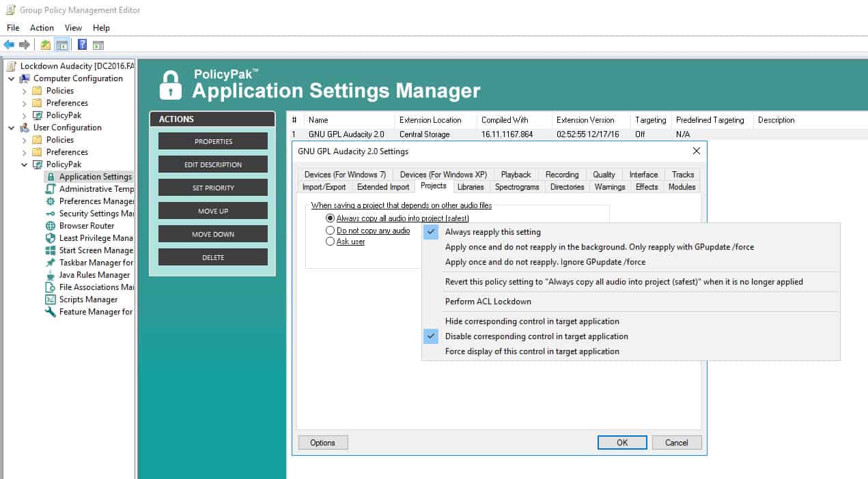Click the Start Screen Manager icon
868x479 pixels.
50,250
